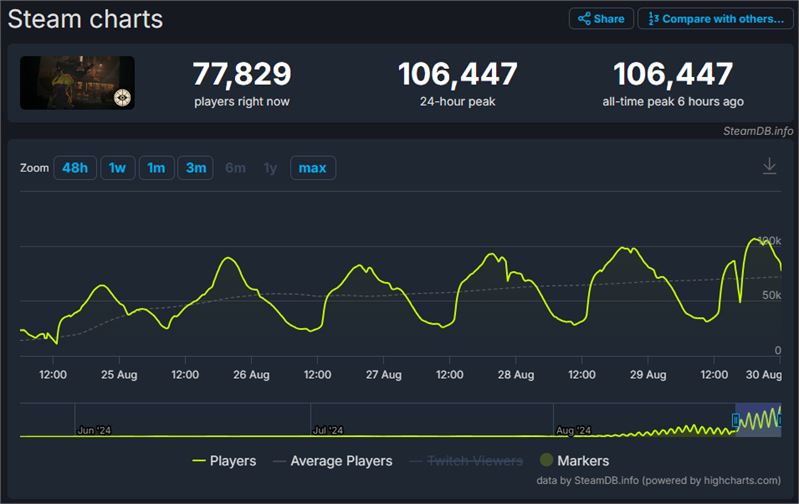This screenshot has width=799, height=504.
Task: Click the game cover thumbnail
Action: click(x=77, y=83)
